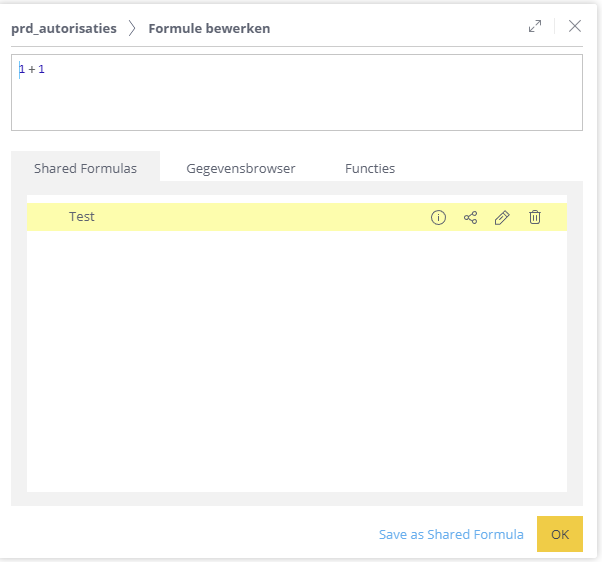Delete the Test formula using trash icon

tap(535, 217)
